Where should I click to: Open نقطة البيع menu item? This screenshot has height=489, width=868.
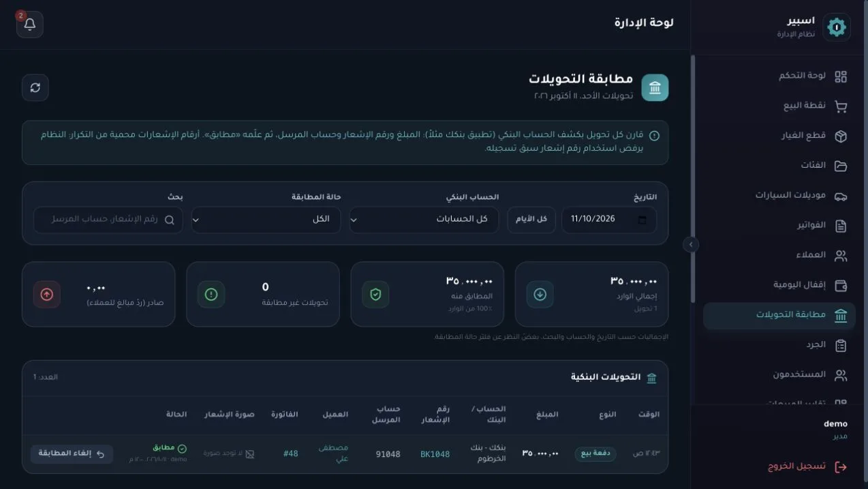pyautogui.click(x=779, y=106)
